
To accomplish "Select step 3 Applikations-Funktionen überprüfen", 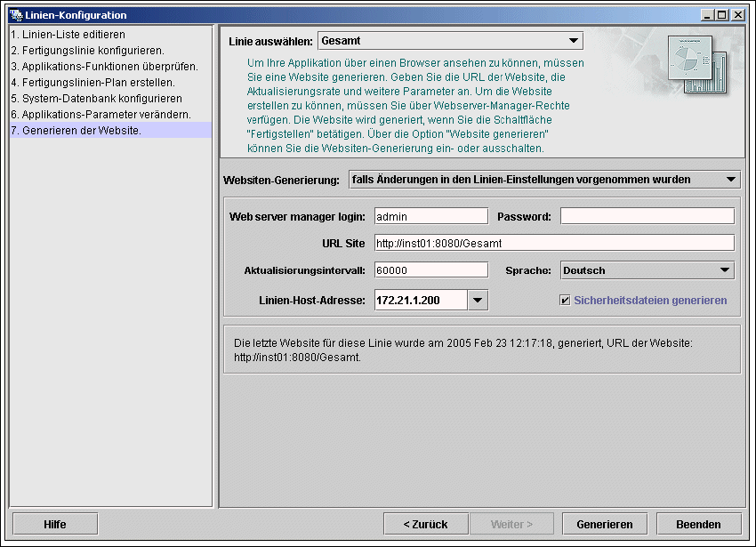I will point(110,66).
